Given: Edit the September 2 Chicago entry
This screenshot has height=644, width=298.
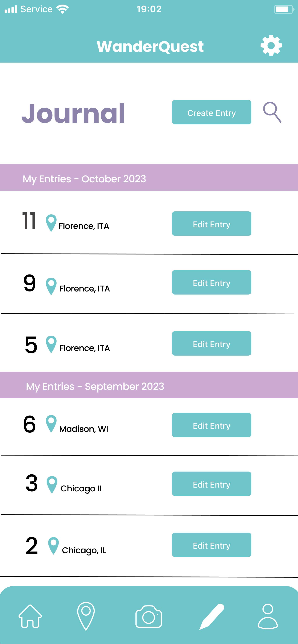Looking at the screenshot, I should click(212, 545).
